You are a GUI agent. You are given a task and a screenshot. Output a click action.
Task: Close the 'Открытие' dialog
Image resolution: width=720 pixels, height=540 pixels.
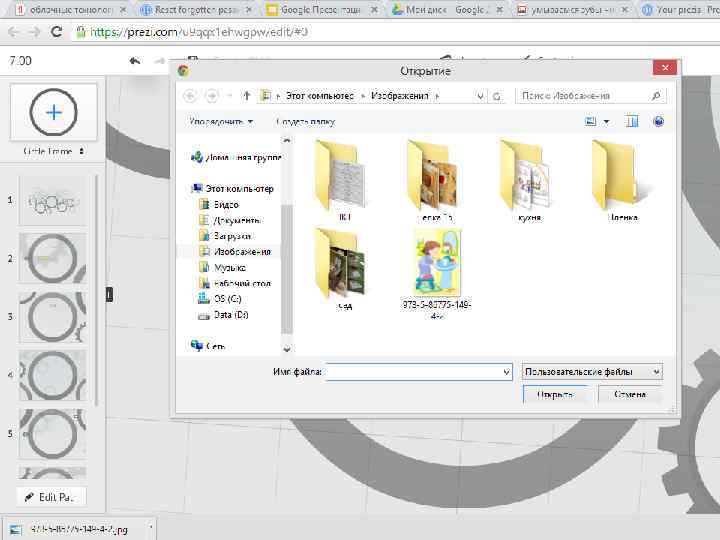pos(665,68)
